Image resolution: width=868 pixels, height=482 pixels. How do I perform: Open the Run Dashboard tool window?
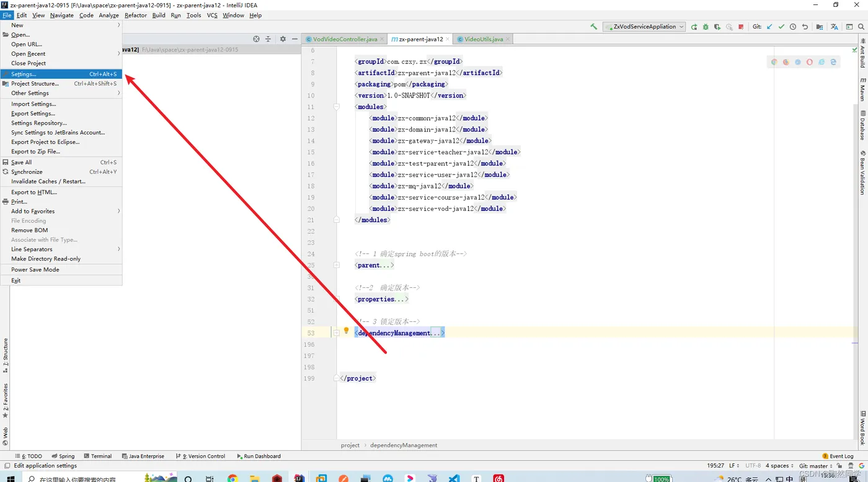tap(259, 456)
